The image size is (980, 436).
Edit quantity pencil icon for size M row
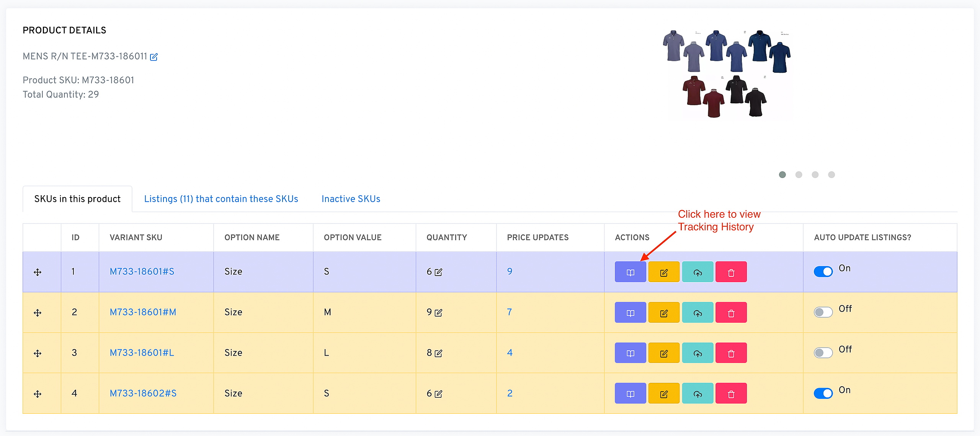[x=439, y=313]
